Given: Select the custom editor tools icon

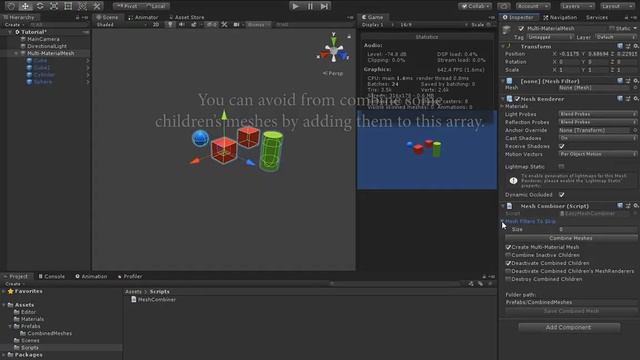Looking at the screenshot, I should [97, 6].
